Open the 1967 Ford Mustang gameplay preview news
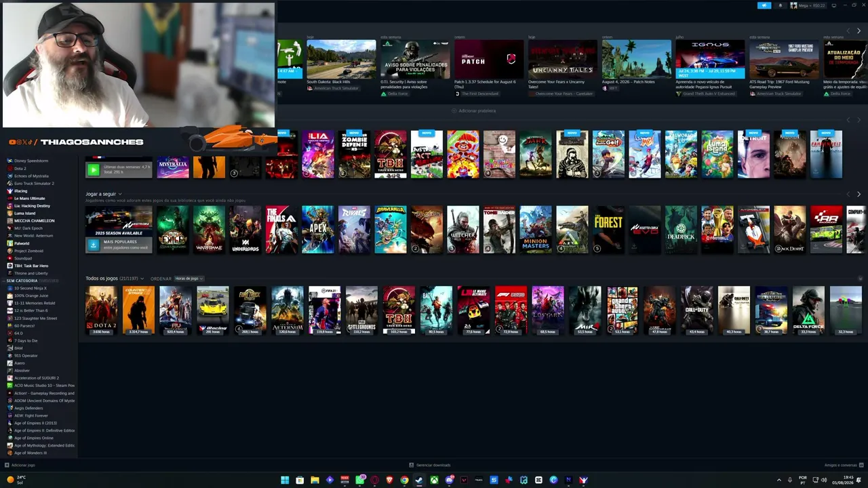The height and width of the screenshot is (488, 868). pyautogui.click(x=784, y=60)
